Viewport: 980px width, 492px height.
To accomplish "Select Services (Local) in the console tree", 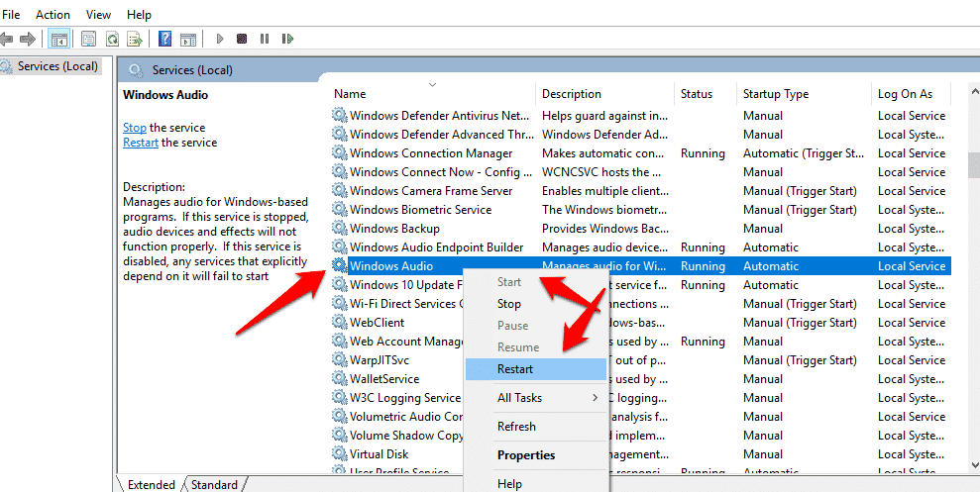I will [x=57, y=65].
